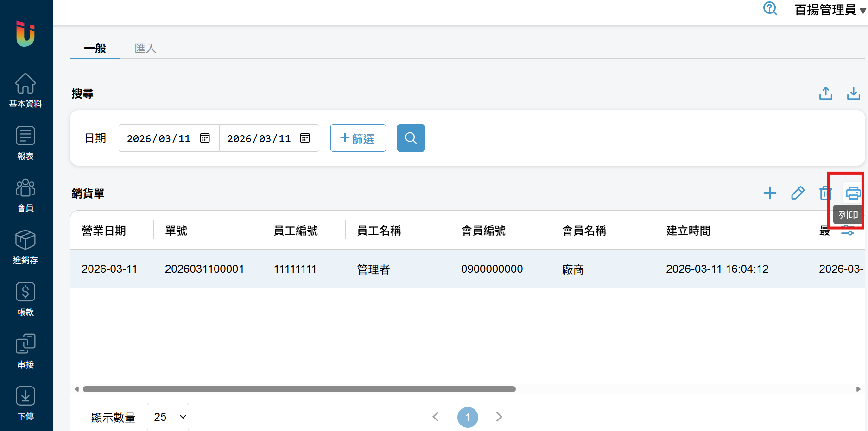Click the pencil edit icon
This screenshot has width=868, height=431.
coord(798,193)
